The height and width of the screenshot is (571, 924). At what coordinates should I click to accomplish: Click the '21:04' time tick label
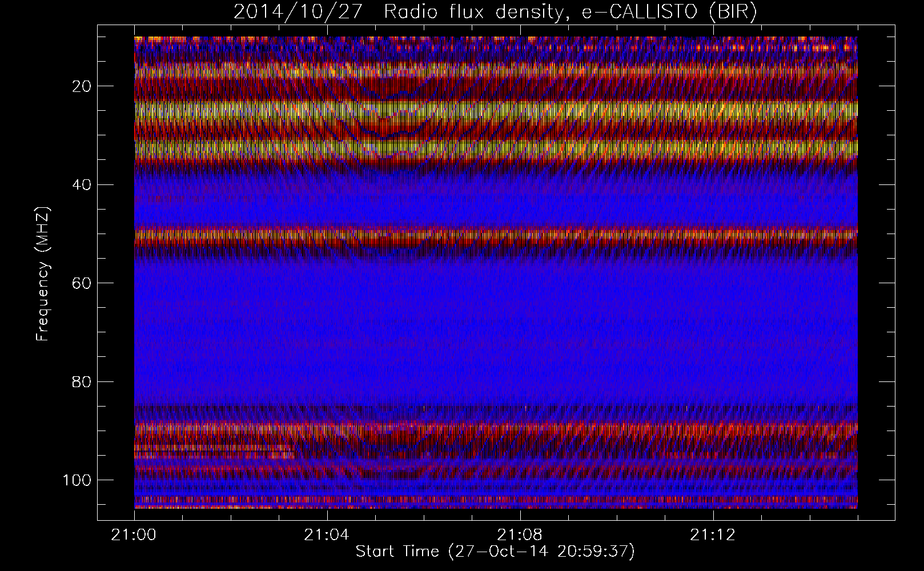327,535
